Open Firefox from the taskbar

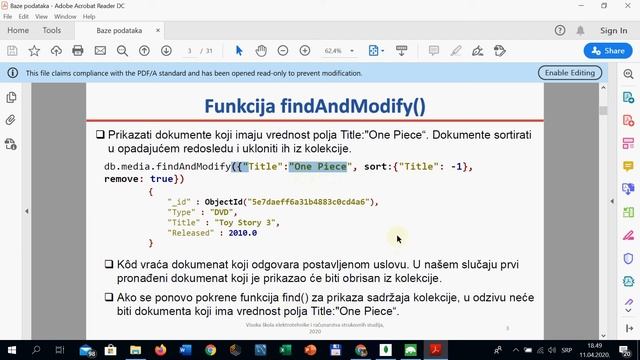click(x=160, y=350)
